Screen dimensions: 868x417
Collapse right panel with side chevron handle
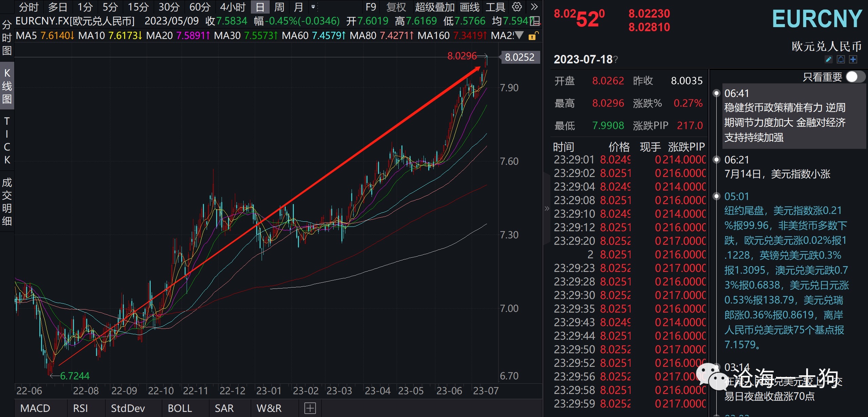point(546,209)
